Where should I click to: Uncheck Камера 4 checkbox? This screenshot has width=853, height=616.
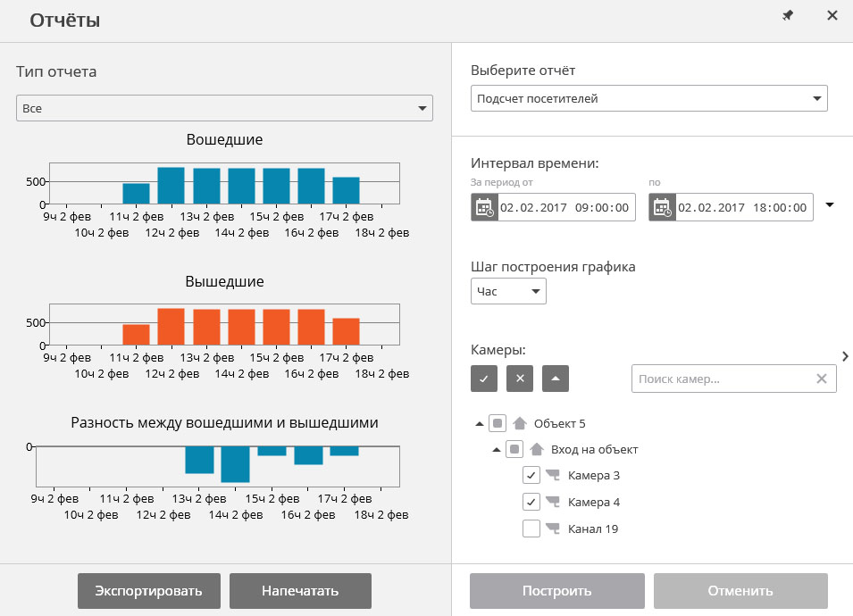(x=531, y=502)
